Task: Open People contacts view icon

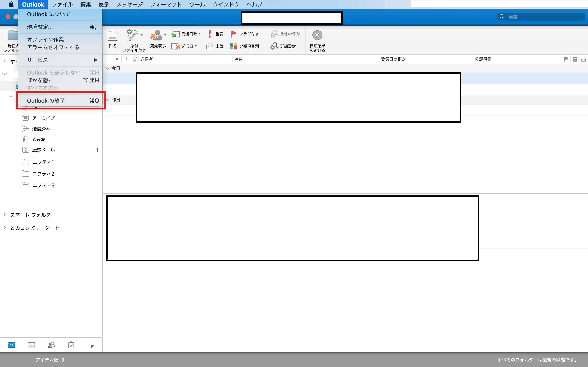Action: click(x=51, y=345)
